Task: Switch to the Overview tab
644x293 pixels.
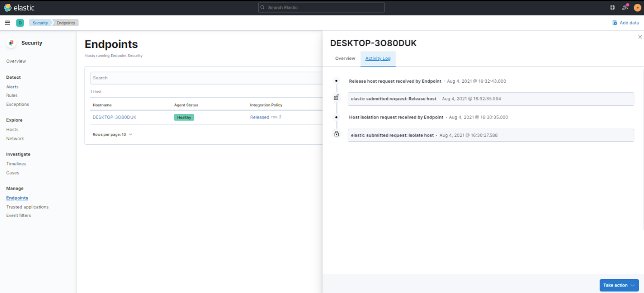Action: [x=345, y=58]
